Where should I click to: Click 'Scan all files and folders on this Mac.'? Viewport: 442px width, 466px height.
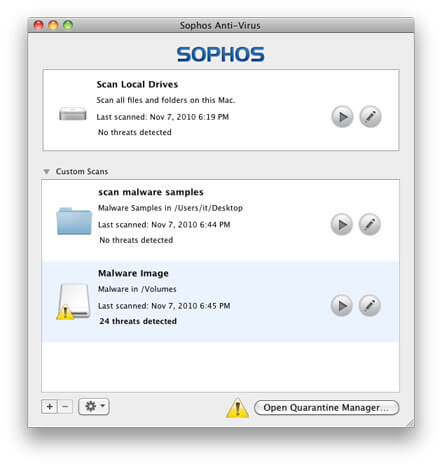coord(166,100)
